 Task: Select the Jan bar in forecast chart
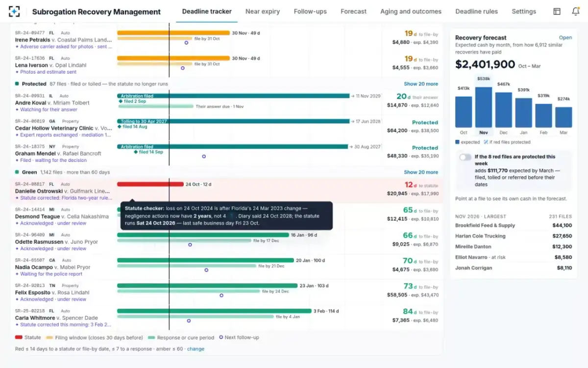[x=524, y=113]
